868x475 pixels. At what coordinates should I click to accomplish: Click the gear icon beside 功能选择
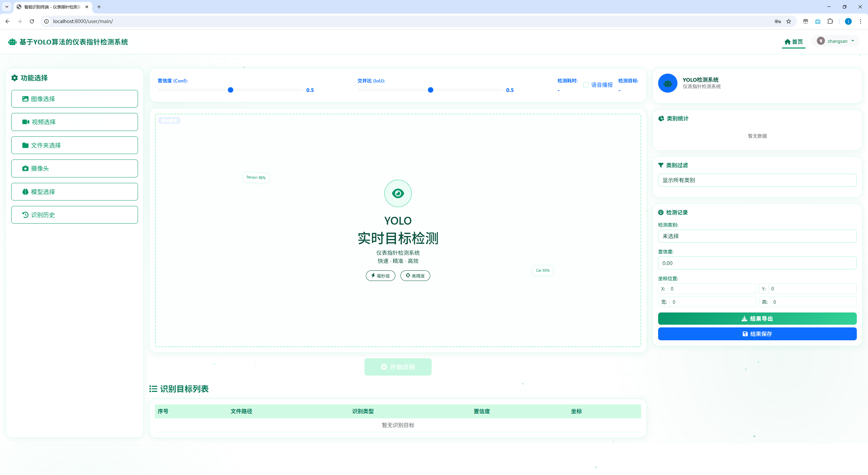point(15,78)
